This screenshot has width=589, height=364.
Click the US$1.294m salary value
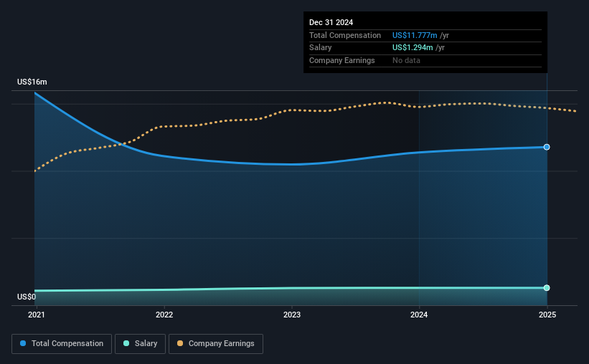pos(413,48)
